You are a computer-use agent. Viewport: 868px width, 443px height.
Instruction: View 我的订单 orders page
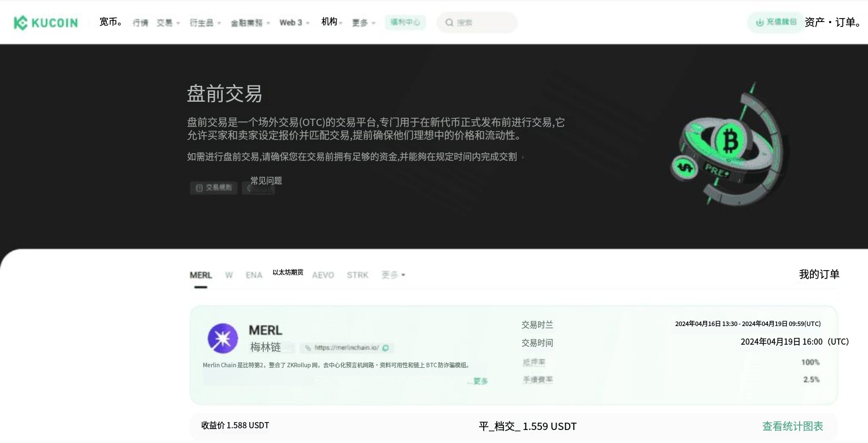[x=819, y=274]
